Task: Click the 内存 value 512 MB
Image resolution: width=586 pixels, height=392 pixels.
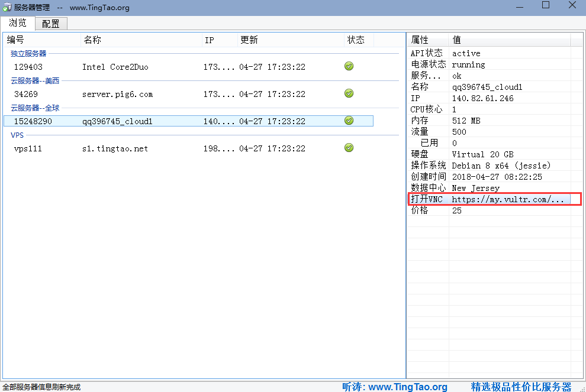Action: click(x=466, y=121)
